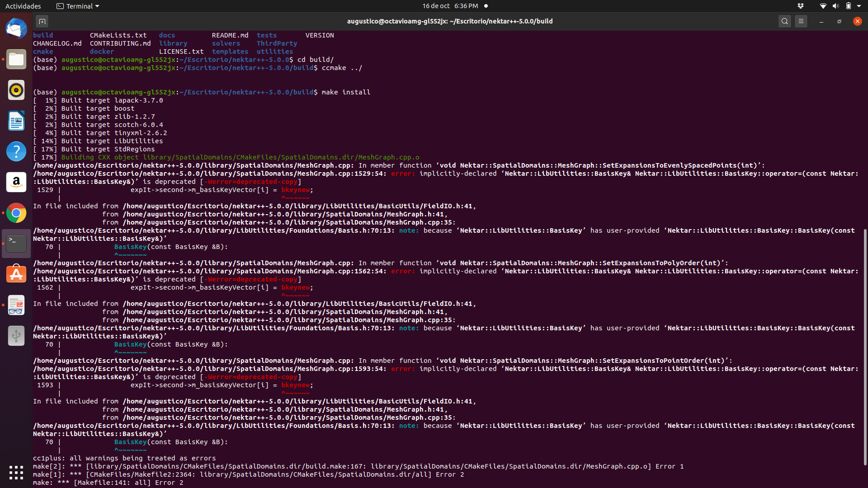
Task: Launch Thunderbird mail from the dock
Action: 16,29
